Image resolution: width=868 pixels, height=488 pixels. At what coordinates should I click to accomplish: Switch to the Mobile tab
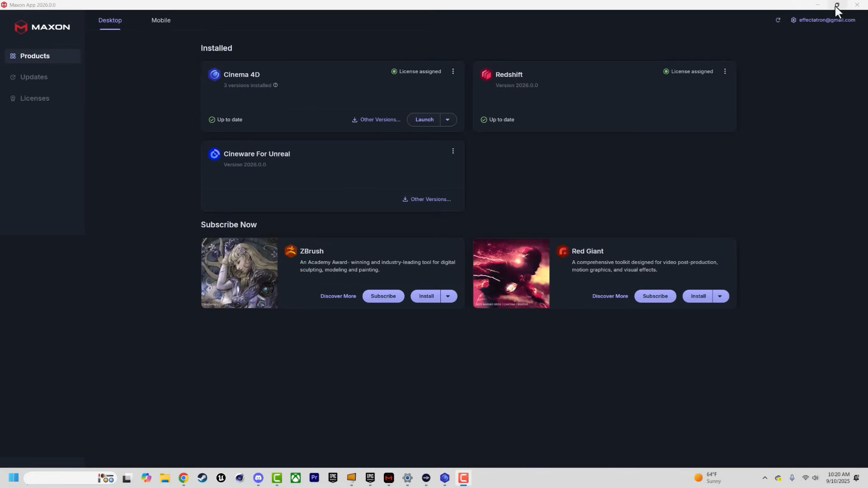pyautogui.click(x=161, y=20)
